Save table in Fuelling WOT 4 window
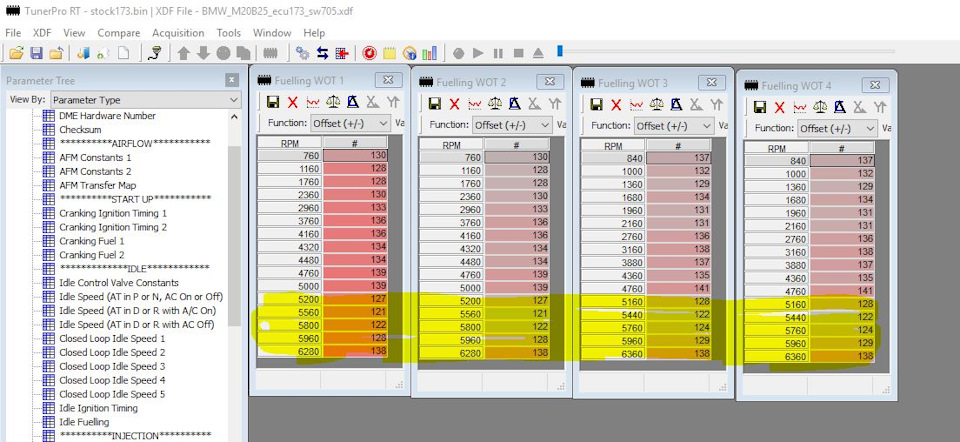Image resolution: width=960 pixels, height=442 pixels. coord(760,108)
